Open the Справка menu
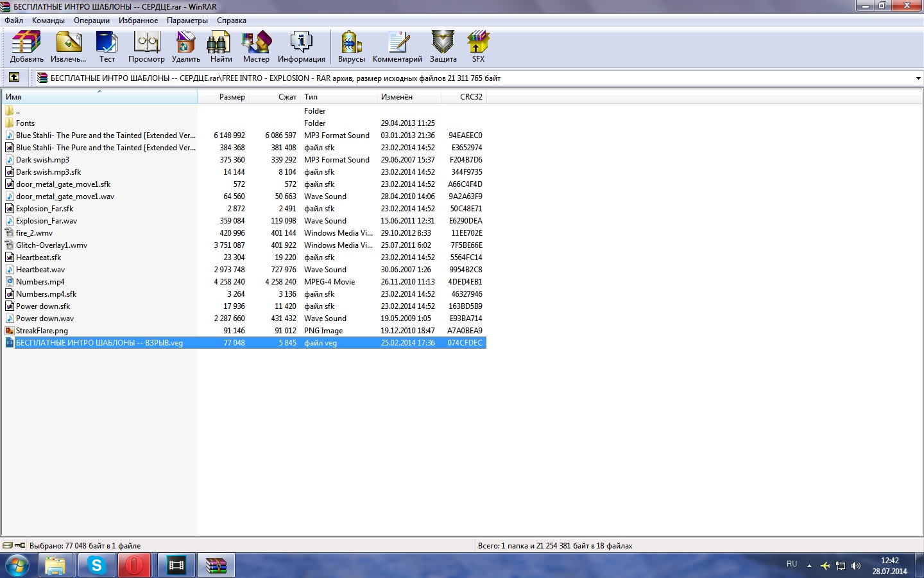 pyautogui.click(x=232, y=21)
